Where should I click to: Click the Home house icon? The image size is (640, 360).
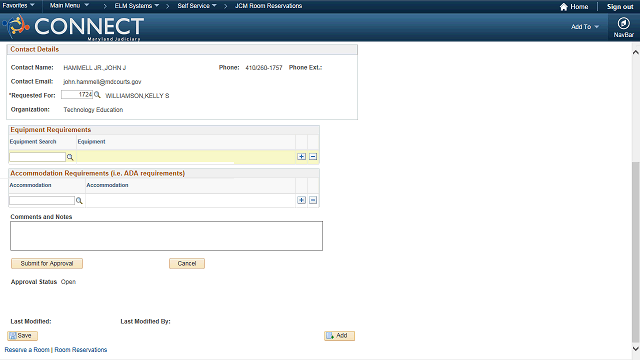pos(564,7)
